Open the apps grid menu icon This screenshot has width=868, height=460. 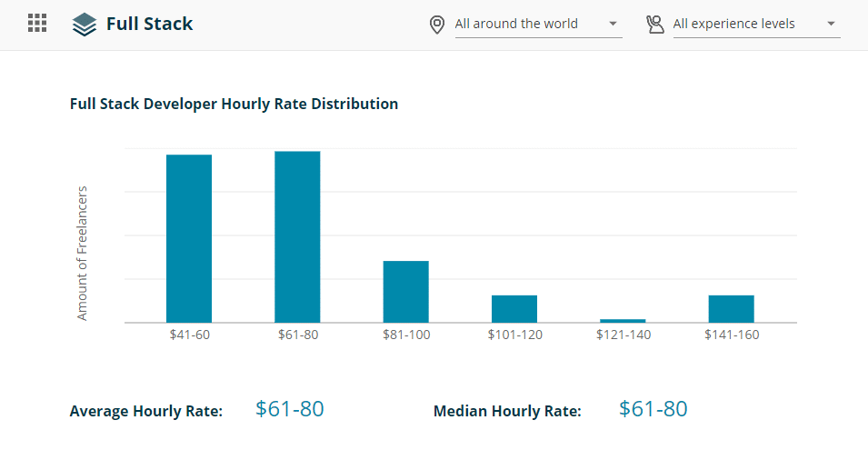37,24
